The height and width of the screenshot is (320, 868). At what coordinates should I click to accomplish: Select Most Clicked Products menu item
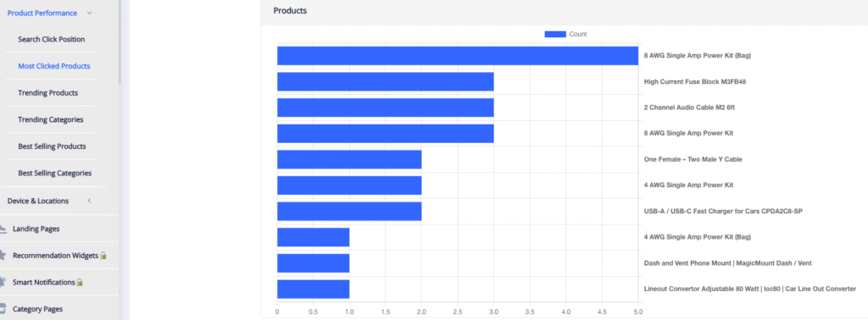[53, 66]
